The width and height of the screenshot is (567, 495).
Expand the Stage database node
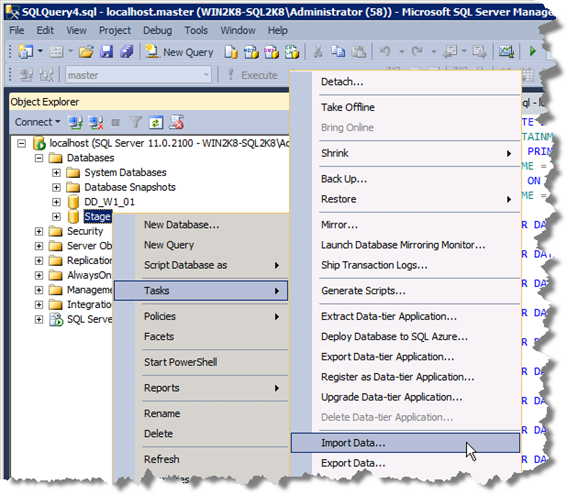[56, 217]
